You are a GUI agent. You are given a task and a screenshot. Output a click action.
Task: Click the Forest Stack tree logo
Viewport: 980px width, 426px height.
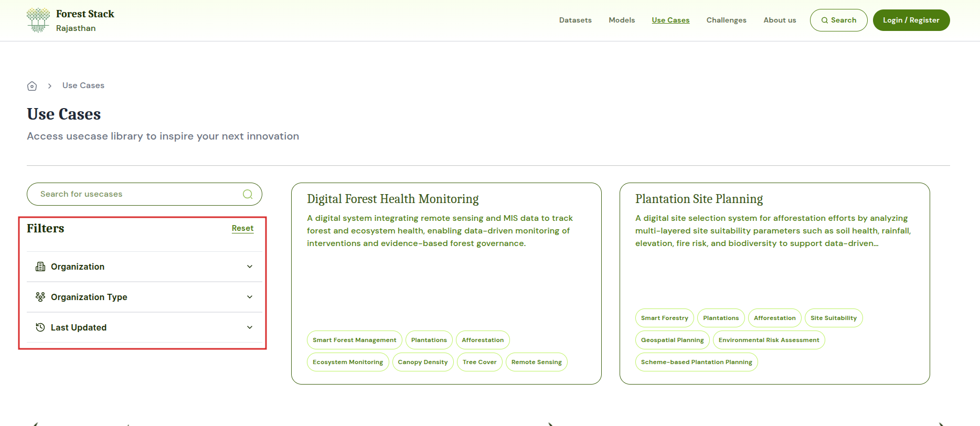(x=38, y=20)
